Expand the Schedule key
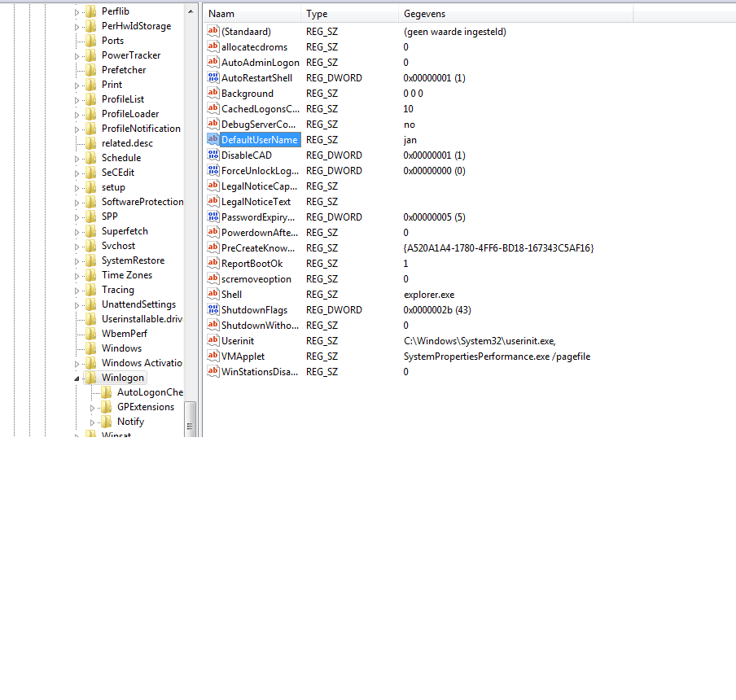 pos(77,159)
